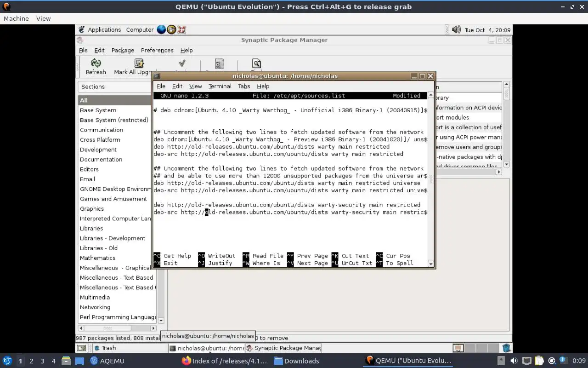Expand the host system tray arrow
Screen dimensions: 588x368
[501, 361]
